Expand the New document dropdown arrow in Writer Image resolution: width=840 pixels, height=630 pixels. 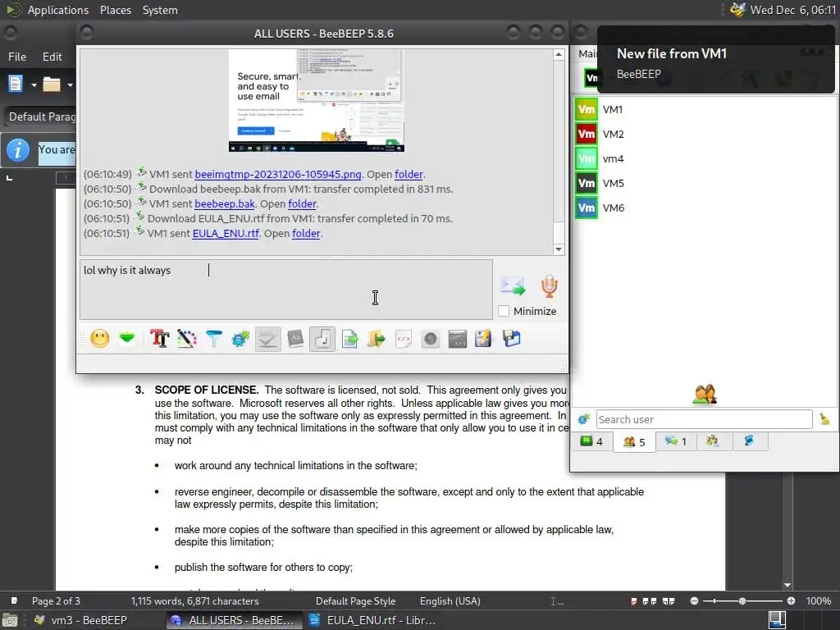point(34,84)
